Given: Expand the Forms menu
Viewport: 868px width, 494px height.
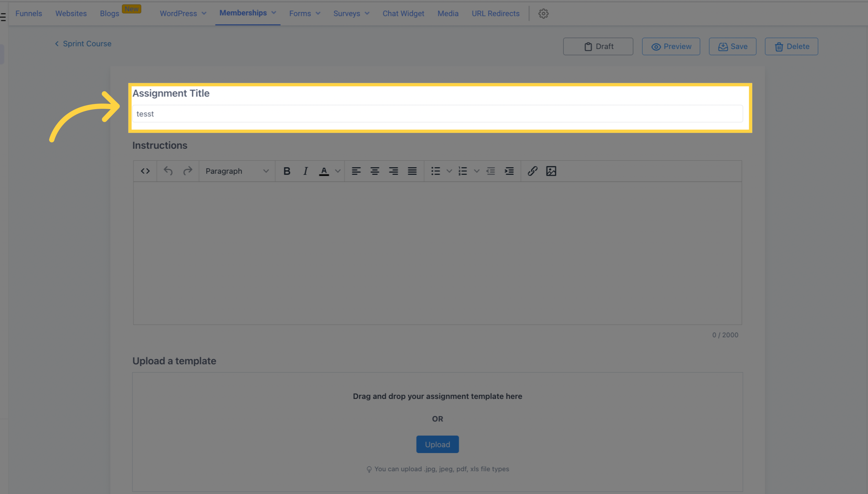Looking at the screenshot, I should 305,14.
